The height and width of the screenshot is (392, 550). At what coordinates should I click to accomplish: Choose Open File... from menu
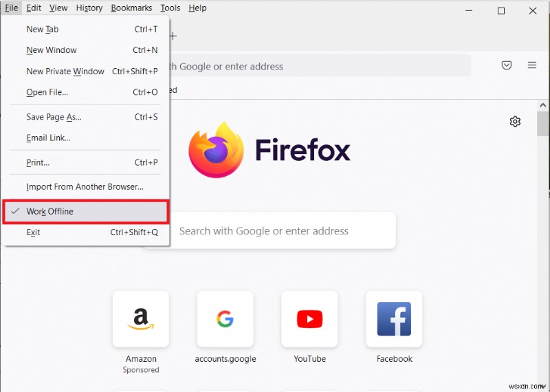pyautogui.click(x=85, y=92)
